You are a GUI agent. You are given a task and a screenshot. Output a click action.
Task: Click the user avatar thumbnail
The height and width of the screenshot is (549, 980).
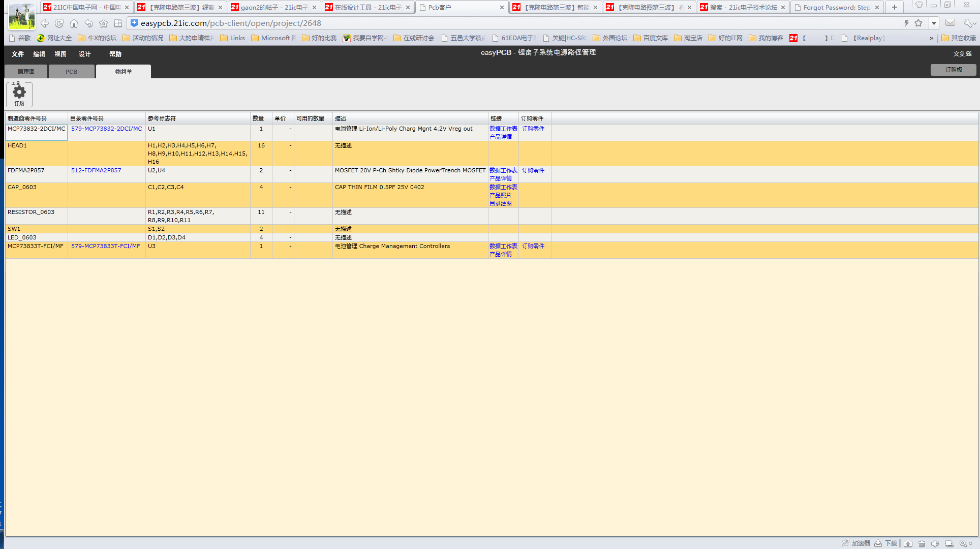22,16
